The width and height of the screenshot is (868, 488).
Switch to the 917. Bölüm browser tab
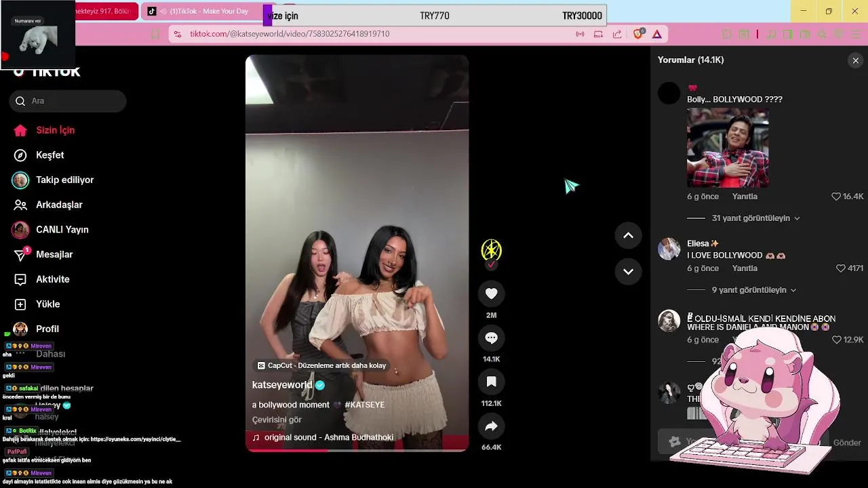click(106, 12)
